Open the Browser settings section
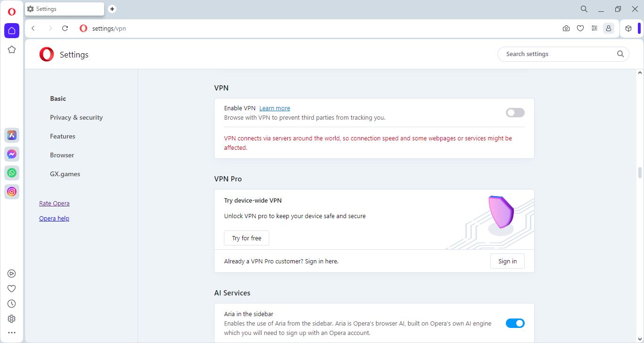The image size is (644, 343). 62,155
